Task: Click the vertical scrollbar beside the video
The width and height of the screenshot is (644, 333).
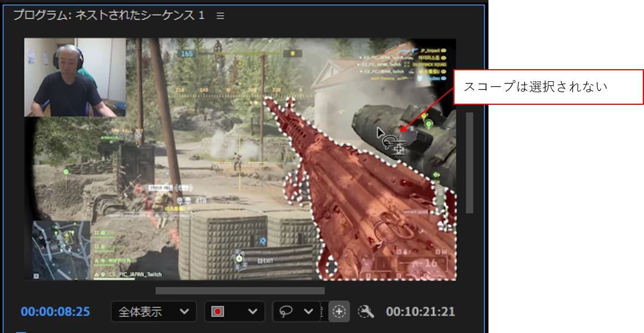Action: [469, 162]
